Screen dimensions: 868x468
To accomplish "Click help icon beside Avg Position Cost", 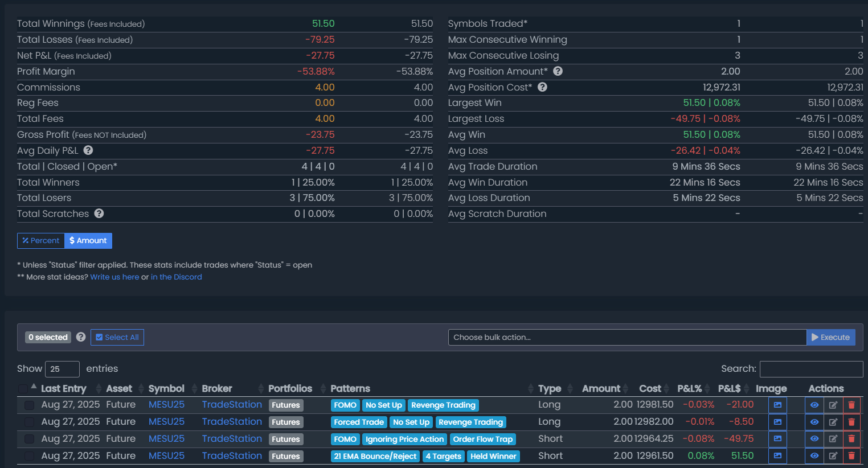I will (542, 87).
